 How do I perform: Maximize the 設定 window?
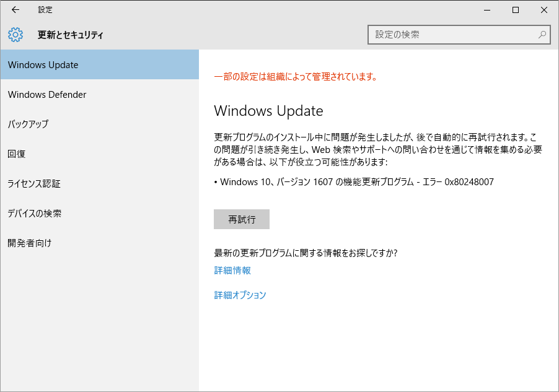tap(516, 10)
